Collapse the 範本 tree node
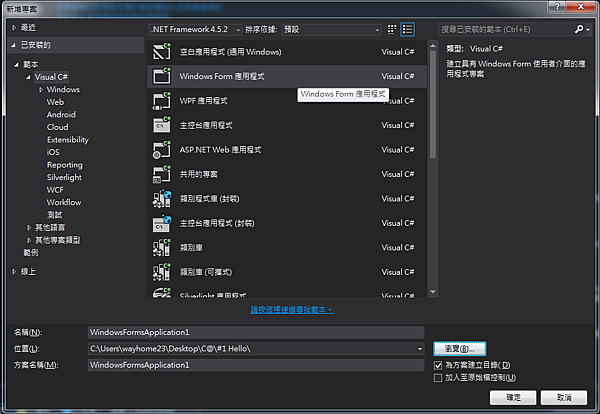The height and width of the screenshot is (414, 600). tap(16, 65)
